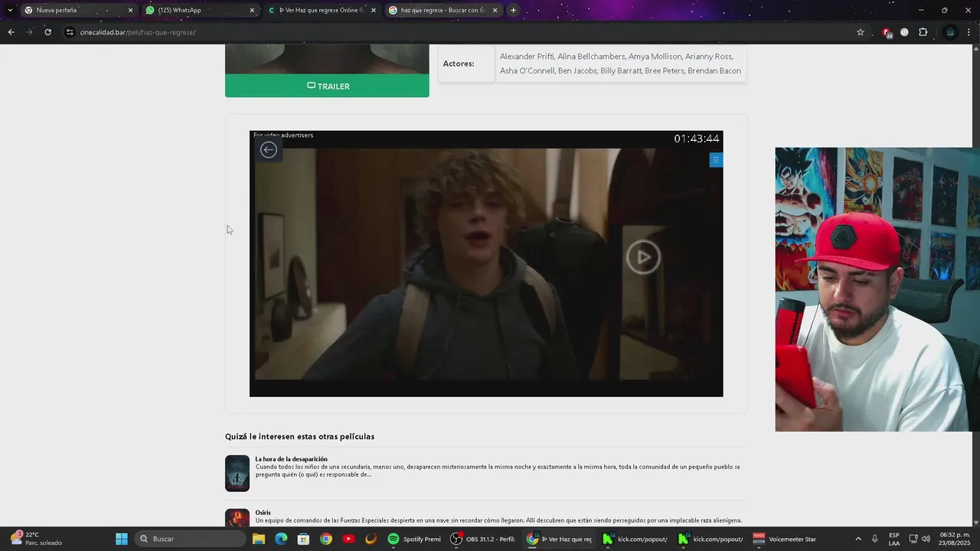Open the volume icon in the system tray

(x=926, y=539)
